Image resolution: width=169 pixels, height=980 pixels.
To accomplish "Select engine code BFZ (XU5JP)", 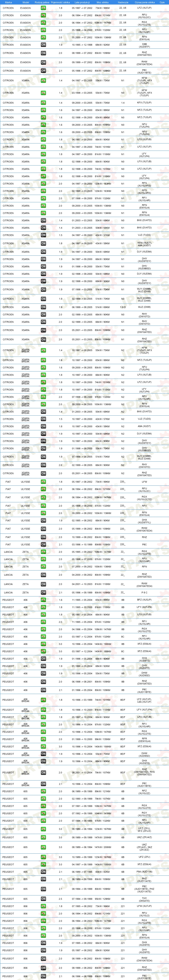I will [x=144, y=600].
